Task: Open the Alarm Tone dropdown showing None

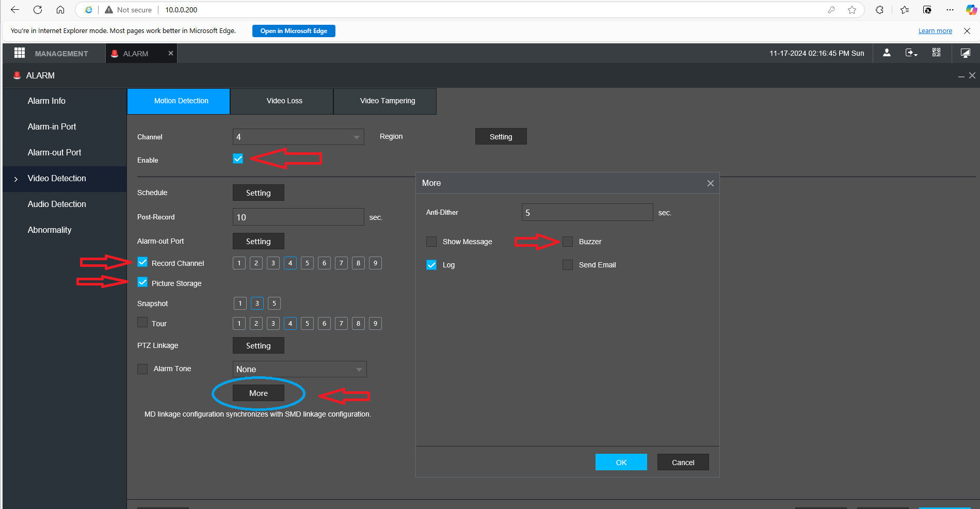Action: [299, 369]
